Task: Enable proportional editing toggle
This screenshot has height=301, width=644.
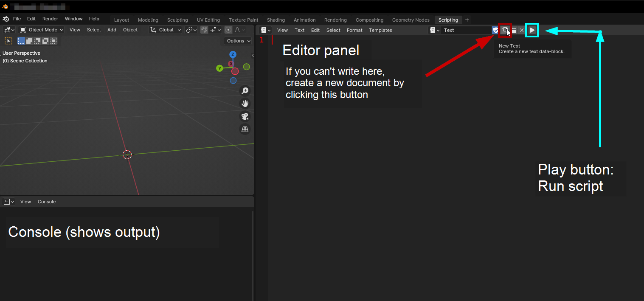Action: [228, 30]
